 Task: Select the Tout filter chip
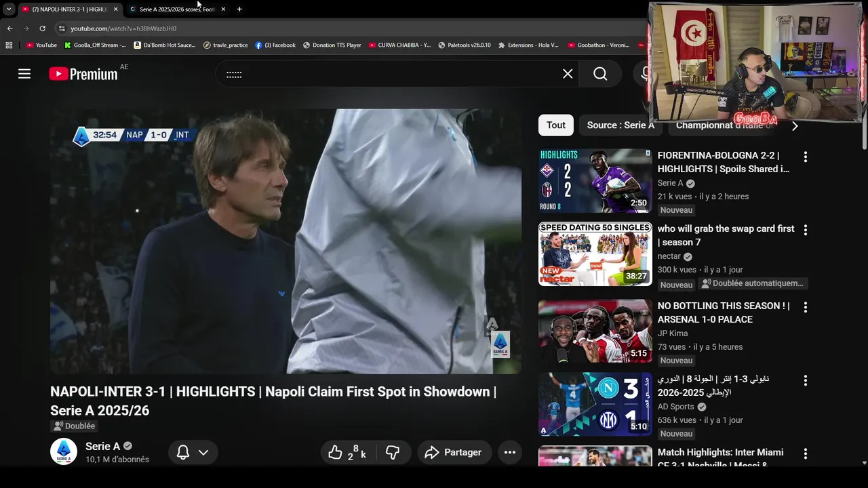556,125
